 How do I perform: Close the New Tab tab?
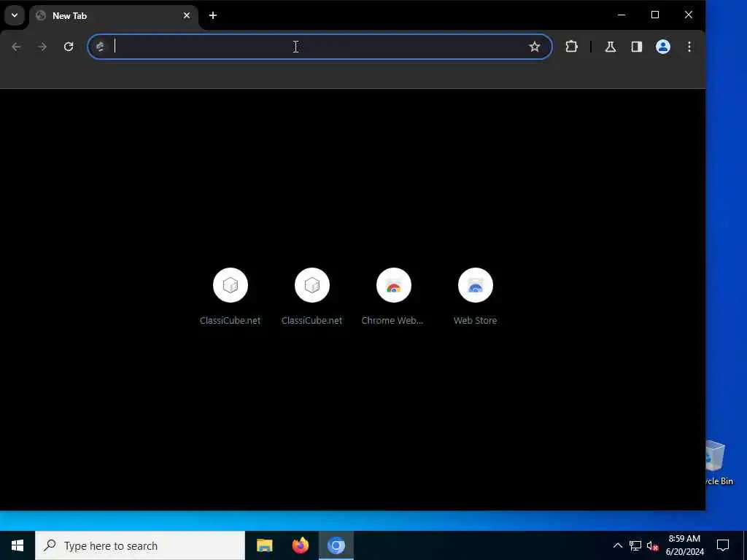187,16
